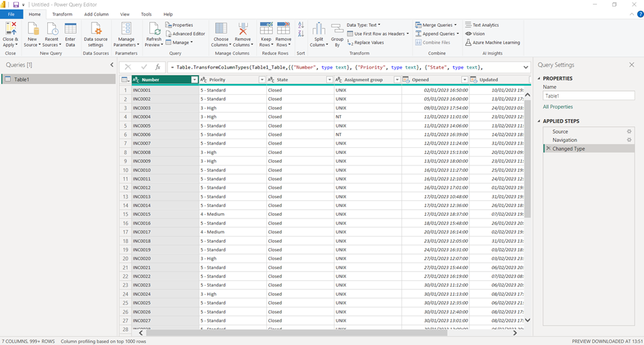Click the Remove Columns icon
The image size is (644, 345).
pos(243,29)
